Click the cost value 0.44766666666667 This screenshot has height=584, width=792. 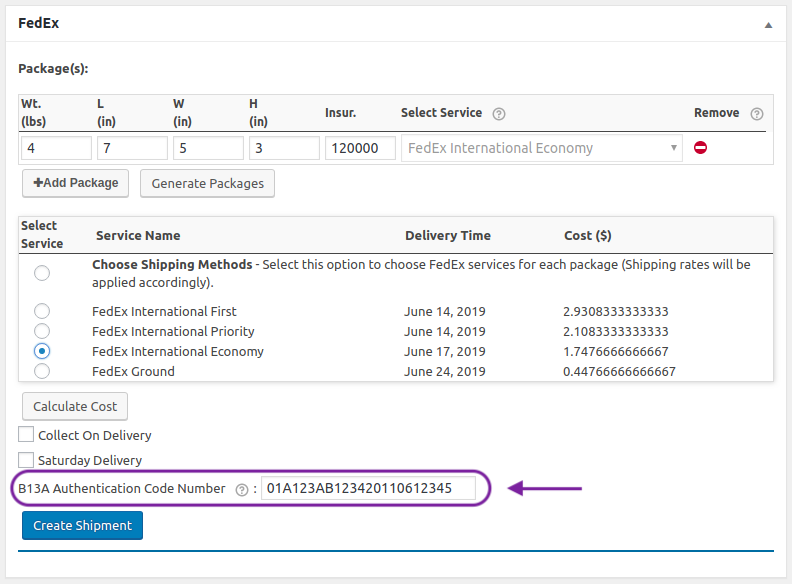619,371
